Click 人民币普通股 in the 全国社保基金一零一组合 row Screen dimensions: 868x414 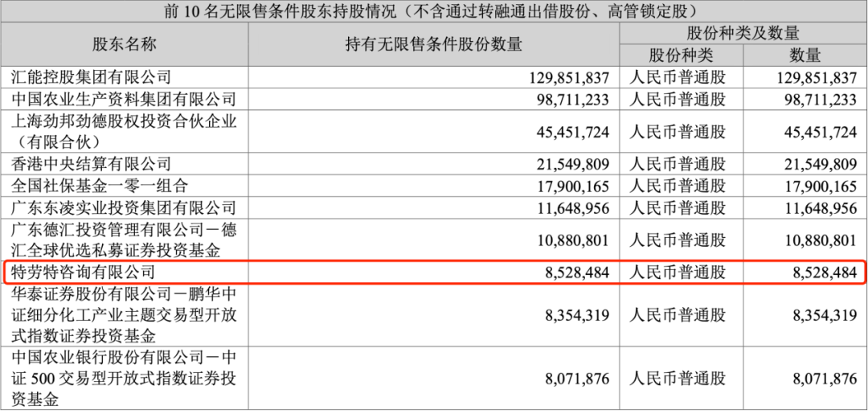(677, 186)
